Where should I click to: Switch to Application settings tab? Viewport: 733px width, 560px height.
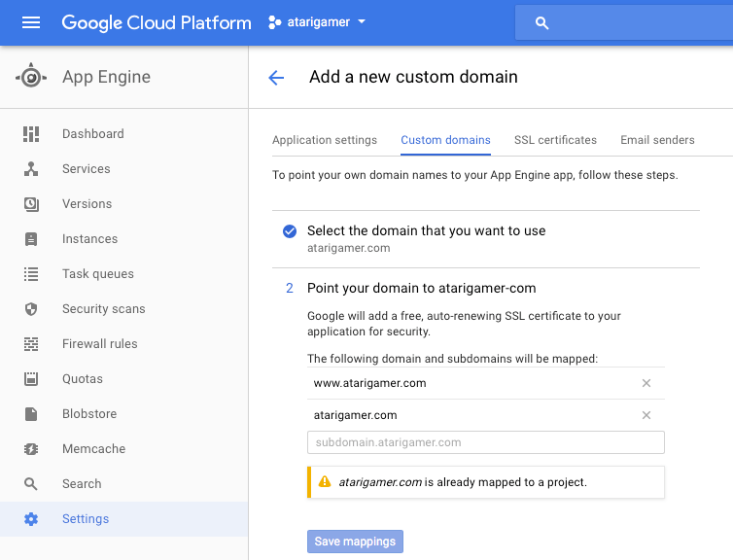pyautogui.click(x=325, y=140)
